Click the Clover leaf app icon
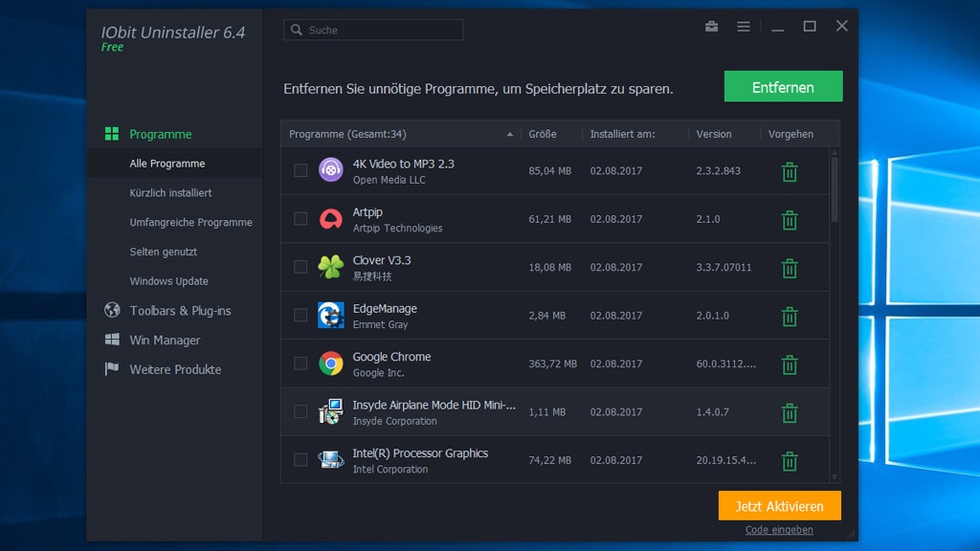 click(x=330, y=267)
